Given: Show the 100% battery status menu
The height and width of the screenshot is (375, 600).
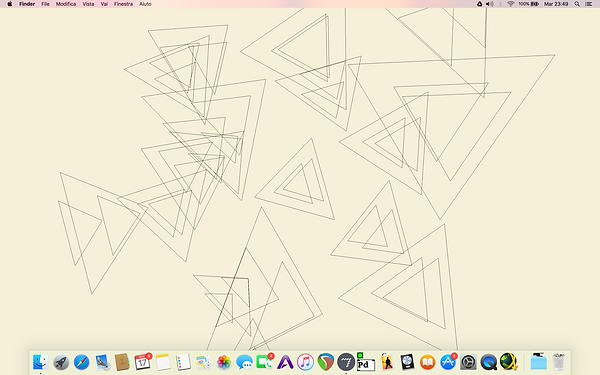Looking at the screenshot, I should (528, 4).
